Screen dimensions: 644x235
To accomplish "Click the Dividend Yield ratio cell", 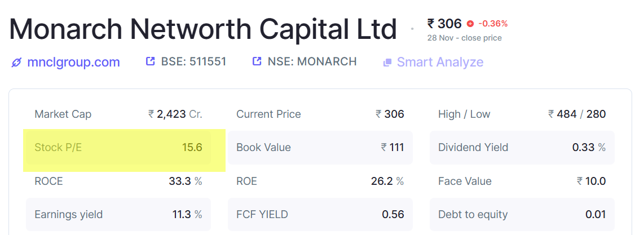I will click(522, 148).
